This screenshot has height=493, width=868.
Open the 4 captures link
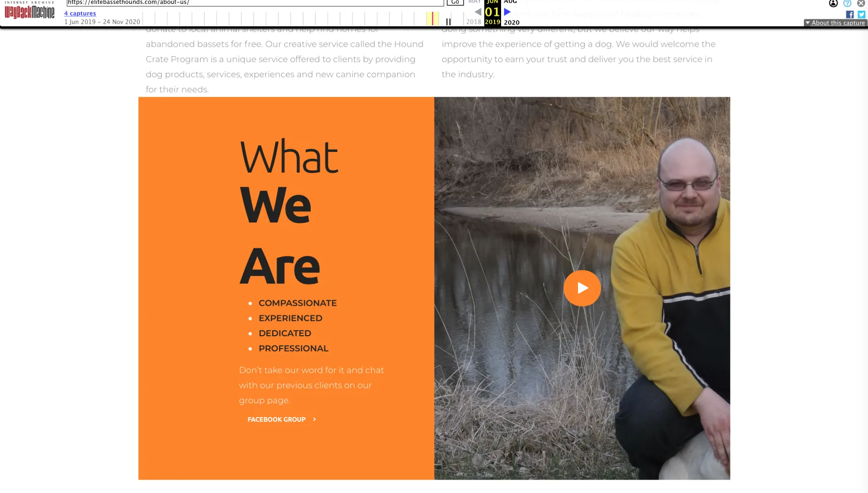pyautogui.click(x=80, y=13)
